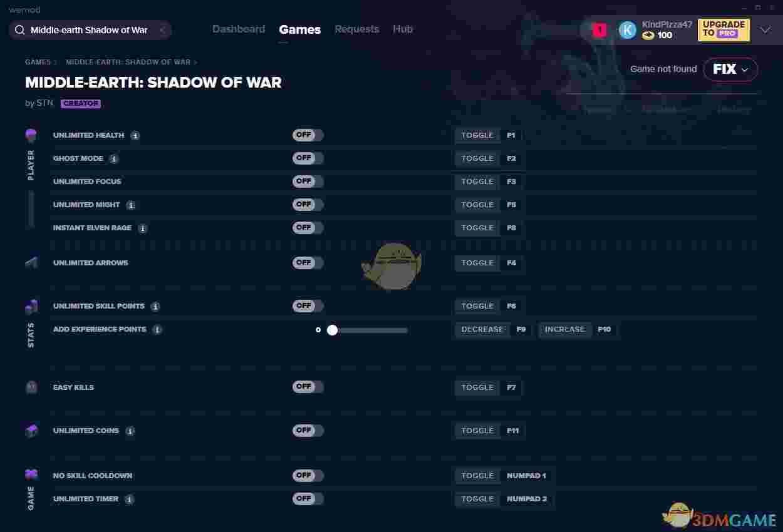
Task: Switch Unlimited Might on
Action: click(308, 205)
